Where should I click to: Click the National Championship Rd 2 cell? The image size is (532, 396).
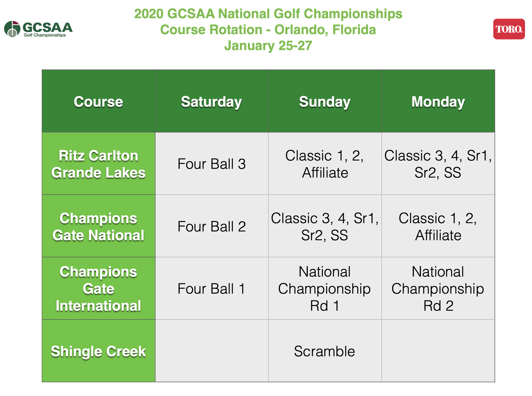438,289
